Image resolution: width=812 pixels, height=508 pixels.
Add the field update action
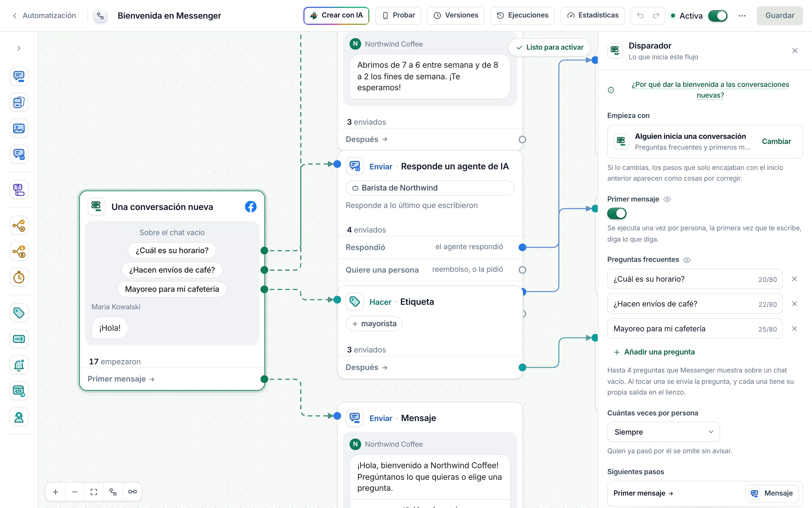[x=19, y=339]
